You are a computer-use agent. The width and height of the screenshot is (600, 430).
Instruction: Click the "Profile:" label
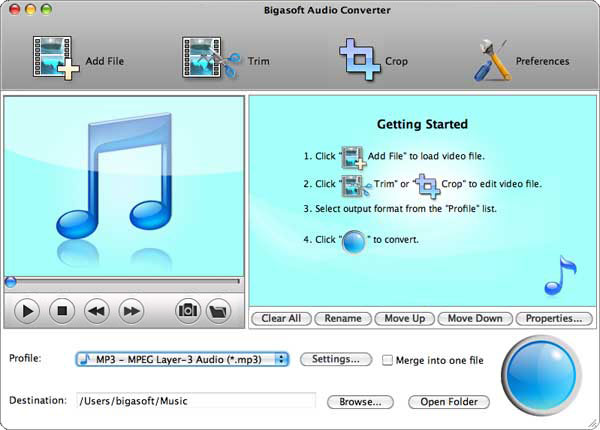click(x=25, y=358)
